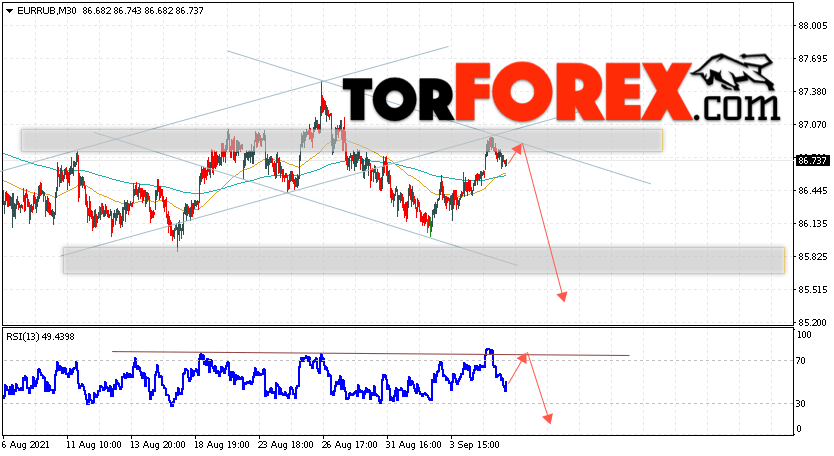This screenshot has height=456, width=834.
Task: Select the 31 Aug 16:00 time label
Action: click(414, 444)
